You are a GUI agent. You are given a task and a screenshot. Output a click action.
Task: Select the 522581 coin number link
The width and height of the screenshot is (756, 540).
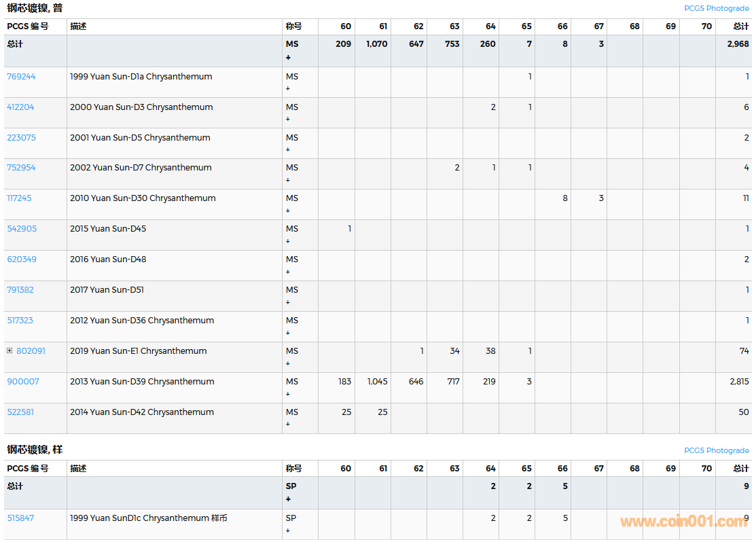click(x=20, y=412)
